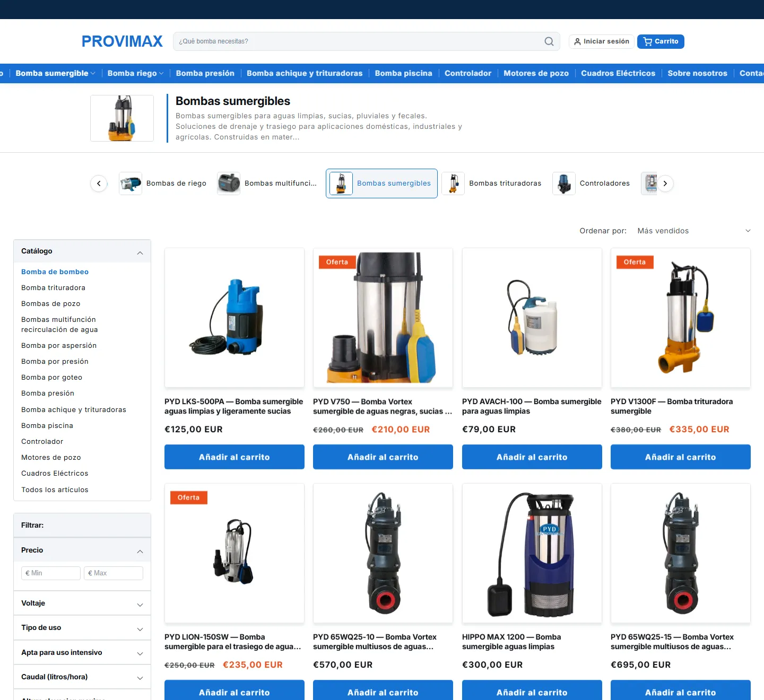Click the minimum price input

[x=51, y=573]
